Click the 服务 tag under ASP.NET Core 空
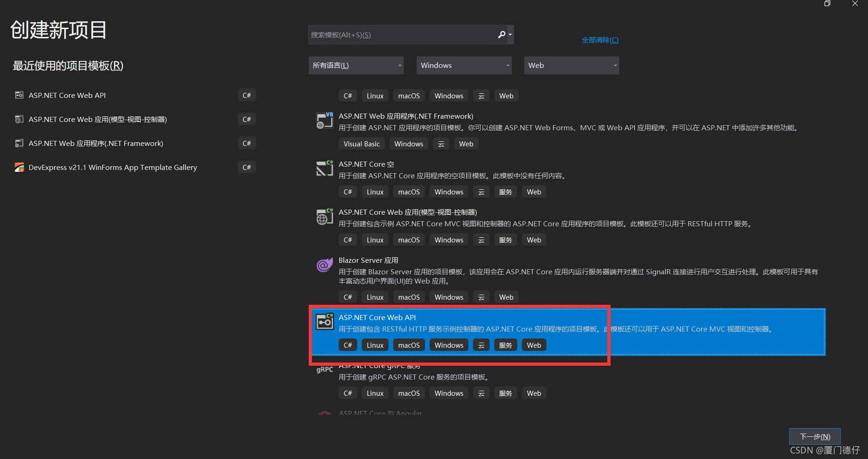This screenshot has width=868, height=459. (x=506, y=192)
